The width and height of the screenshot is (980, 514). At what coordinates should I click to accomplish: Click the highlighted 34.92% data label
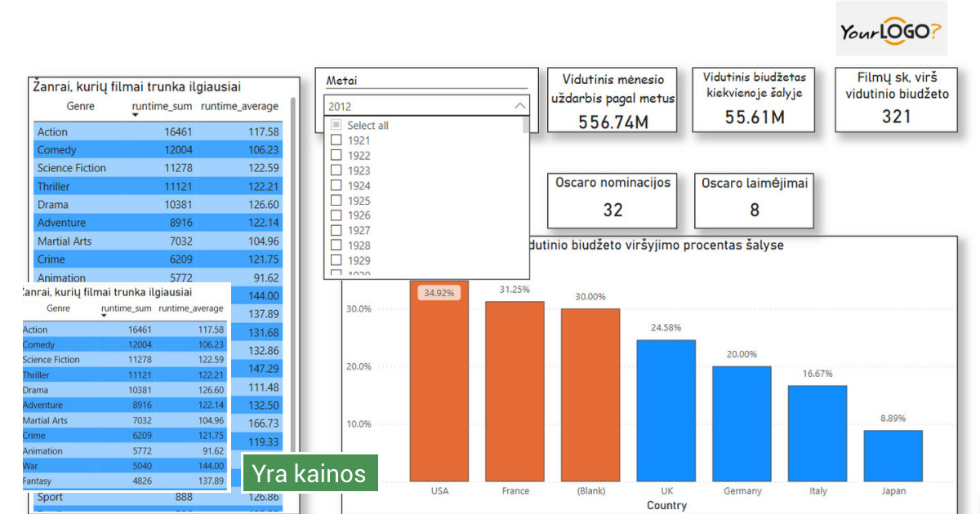point(439,291)
